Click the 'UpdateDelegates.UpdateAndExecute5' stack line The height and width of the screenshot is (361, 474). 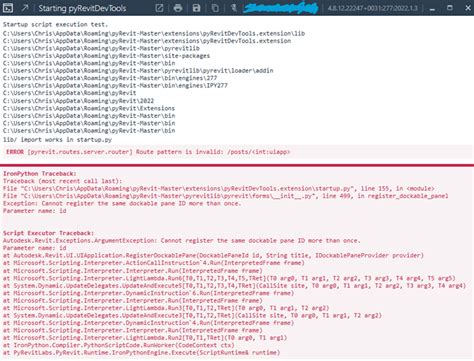(x=234, y=286)
